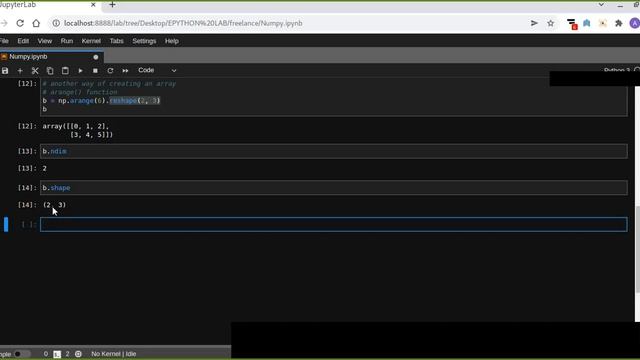This screenshot has height=360, width=640.
Task: Copy selected cells in the toolbar
Action: [50, 71]
